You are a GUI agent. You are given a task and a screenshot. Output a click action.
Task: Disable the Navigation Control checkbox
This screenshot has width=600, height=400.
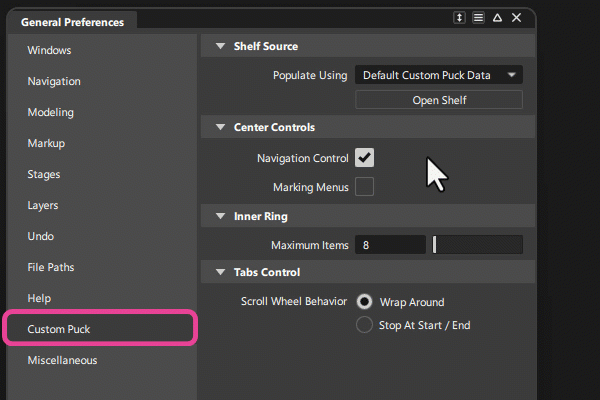(x=364, y=158)
